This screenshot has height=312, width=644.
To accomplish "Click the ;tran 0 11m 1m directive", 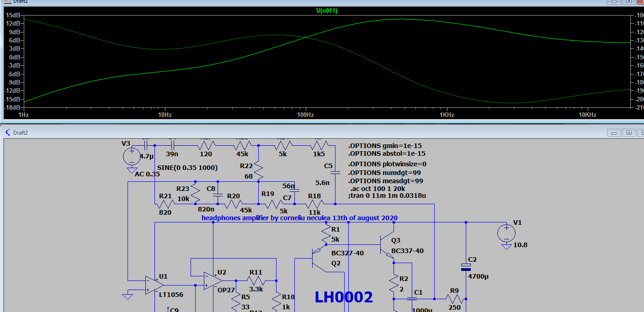I will click(387, 196).
